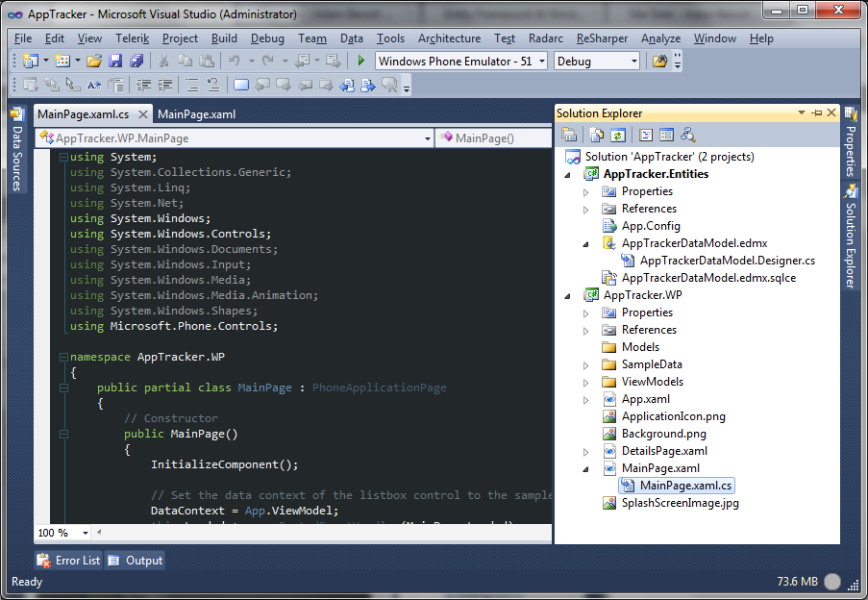Open the Data Sources side tab
Screen dimensions: 868x600
click(x=16, y=149)
